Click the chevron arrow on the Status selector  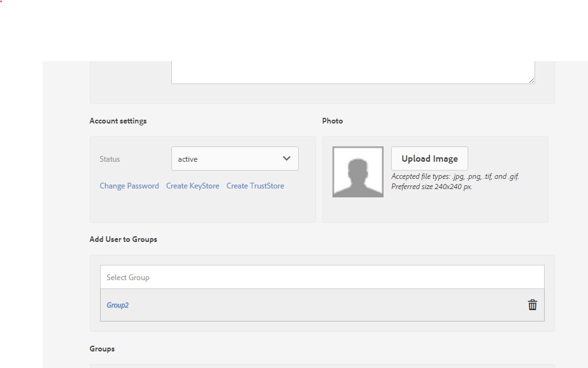(287, 159)
